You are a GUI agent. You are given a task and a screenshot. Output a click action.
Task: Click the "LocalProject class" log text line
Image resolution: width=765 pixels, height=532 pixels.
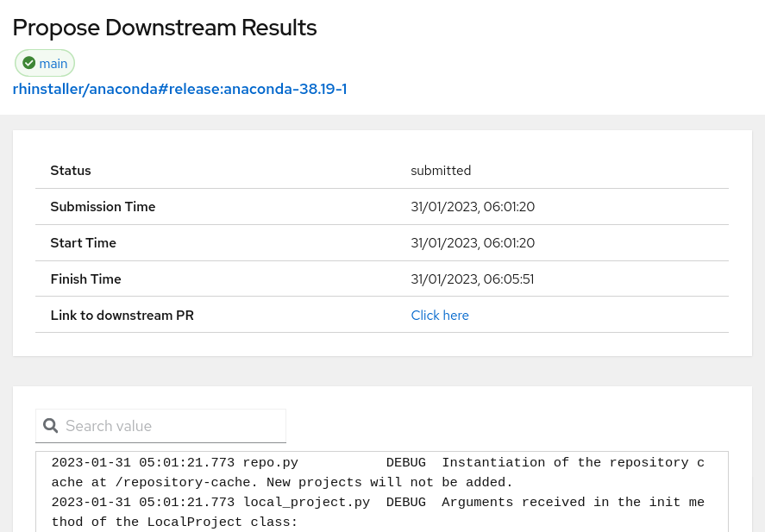click(x=174, y=523)
